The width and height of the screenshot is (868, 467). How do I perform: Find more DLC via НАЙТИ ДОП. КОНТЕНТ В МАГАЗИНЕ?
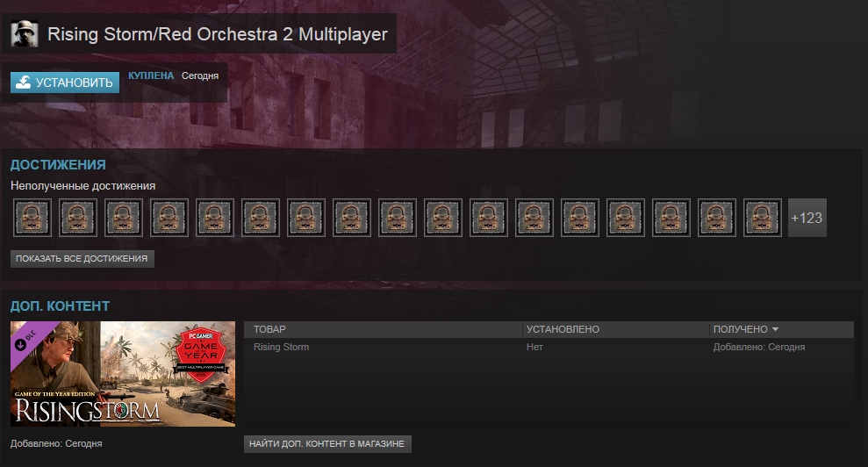pyautogui.click(x=327, y=443)
